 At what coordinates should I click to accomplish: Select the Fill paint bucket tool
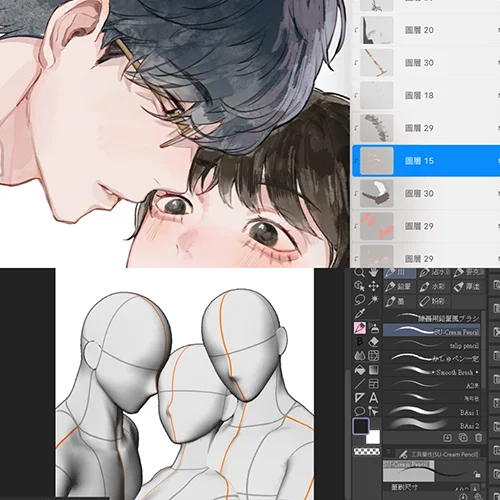pyautogui.click(x=359, y=370)
